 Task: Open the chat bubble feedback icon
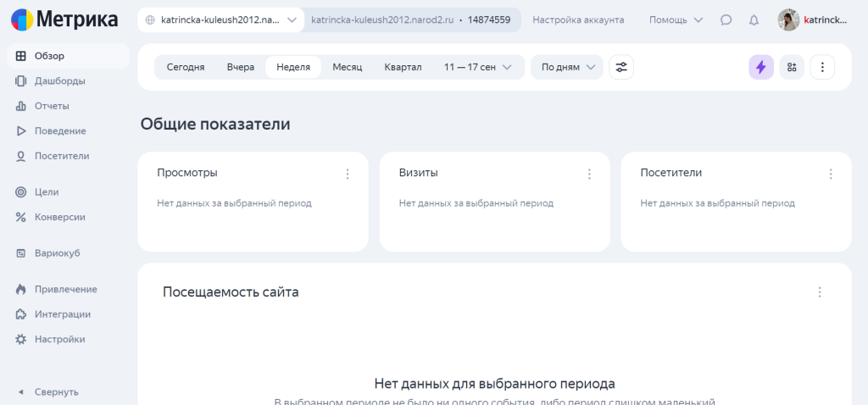click(x=726, y=20)
